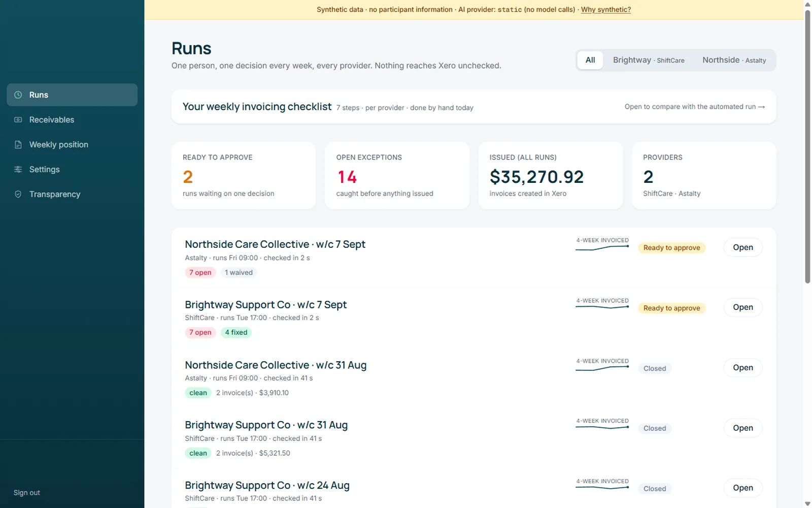812x508 pixels.
Task: Click the Weekly position document icon
Action: [x=18, y=145]
